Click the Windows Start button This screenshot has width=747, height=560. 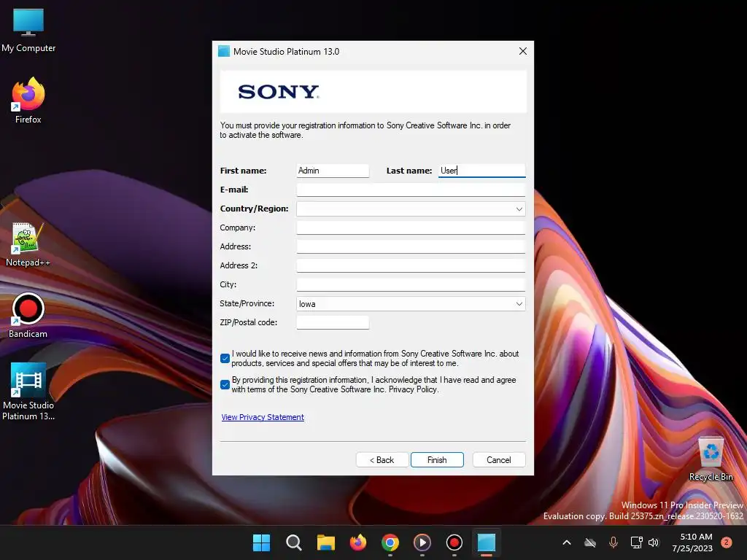click(x=261, y=542)
